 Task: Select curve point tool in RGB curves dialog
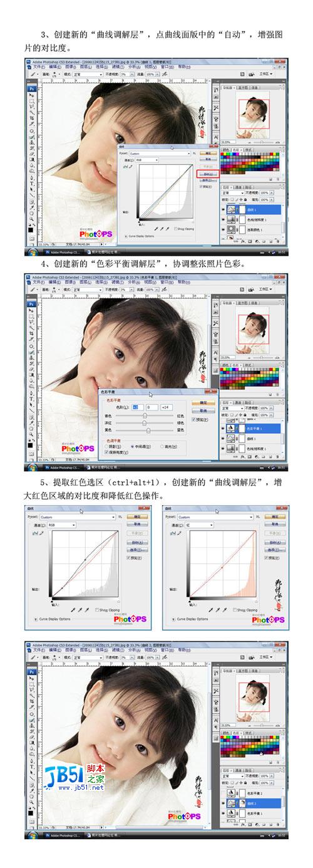35,533
